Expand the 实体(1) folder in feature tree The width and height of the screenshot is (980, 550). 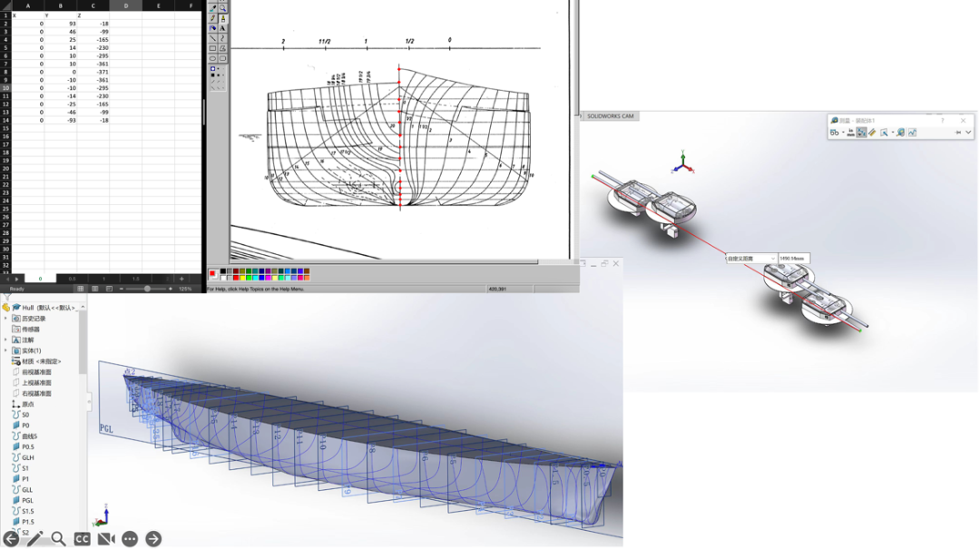coord(6,350)
